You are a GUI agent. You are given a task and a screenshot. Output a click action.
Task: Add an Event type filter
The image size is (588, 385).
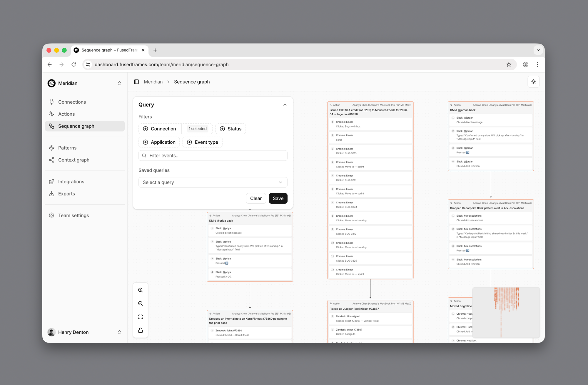pos(202,142)
